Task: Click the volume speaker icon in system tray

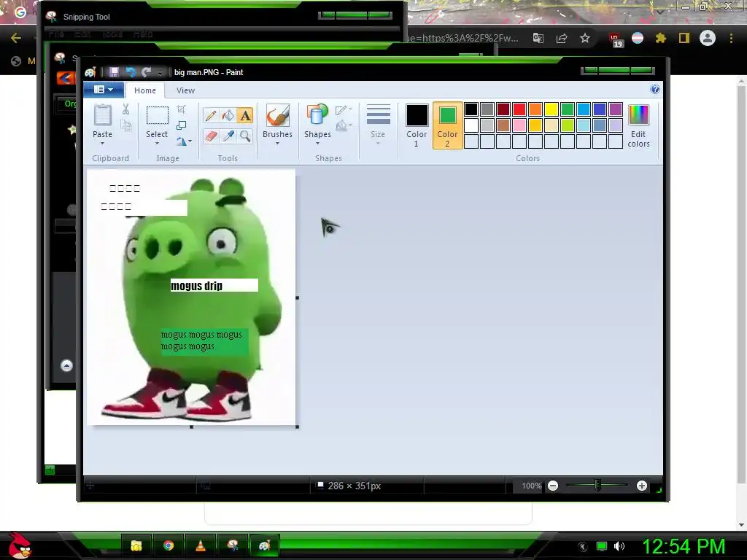Action: (619, 546)
